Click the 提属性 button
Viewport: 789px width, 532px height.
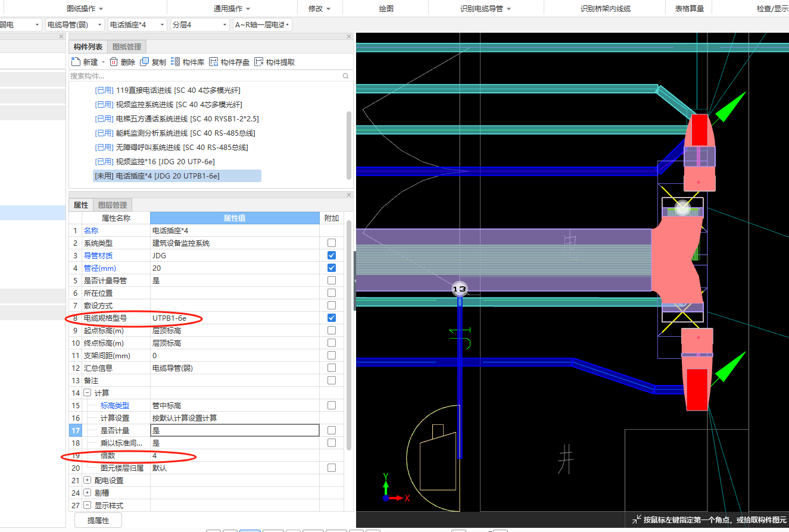98,521
